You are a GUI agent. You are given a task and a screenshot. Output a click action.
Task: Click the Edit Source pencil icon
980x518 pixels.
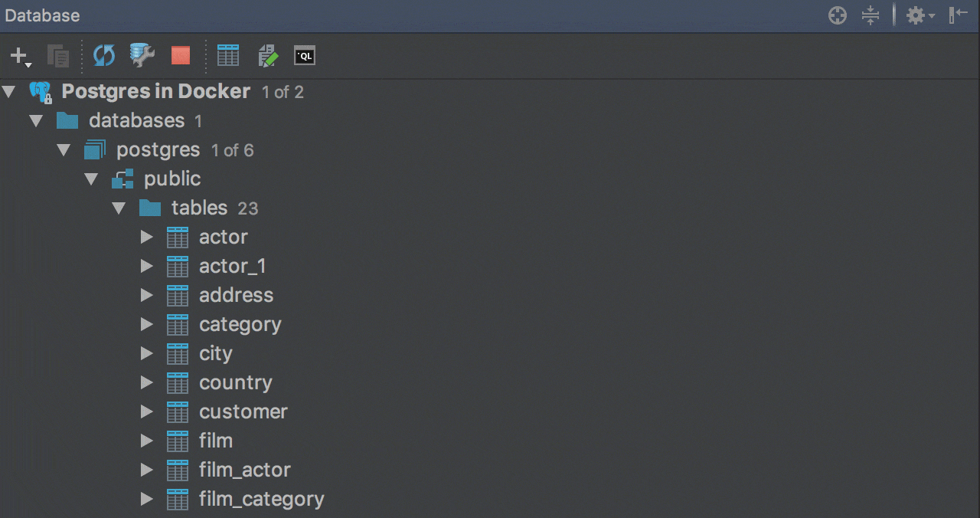pyautogui.click(x=268, y=55)
